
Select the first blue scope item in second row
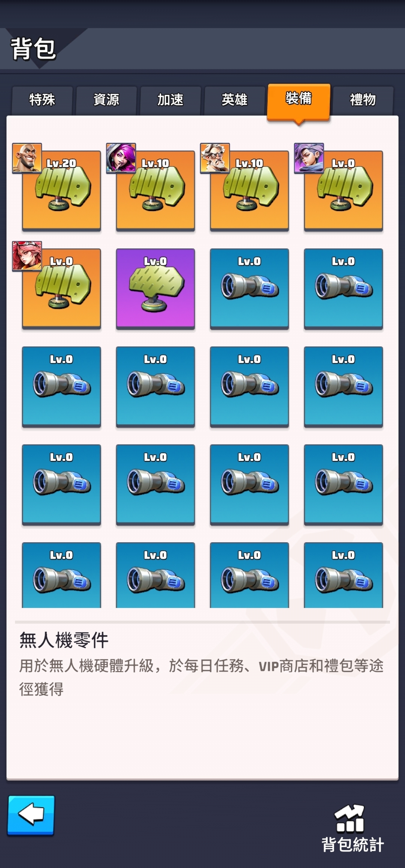[249, 288]
